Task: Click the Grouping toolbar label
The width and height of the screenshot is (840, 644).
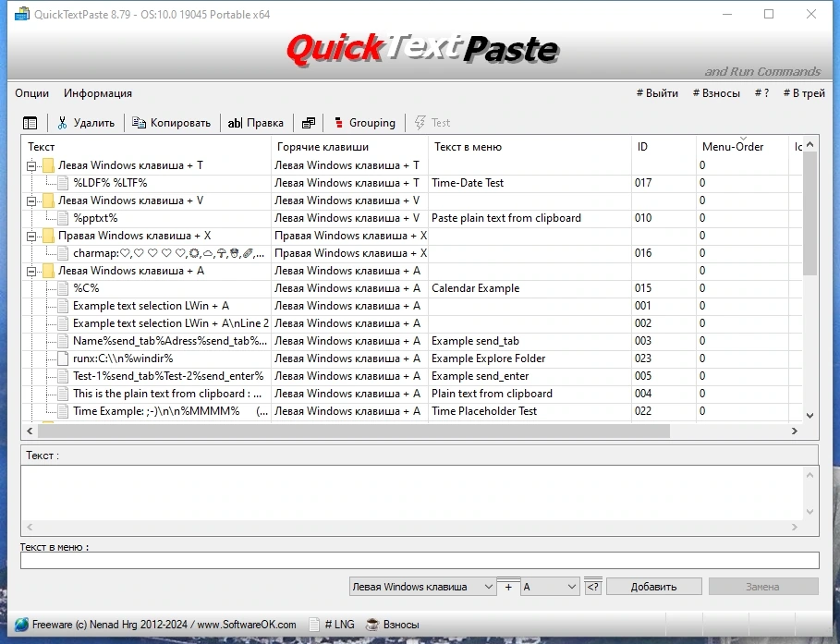Action: (x=371, y=123)
